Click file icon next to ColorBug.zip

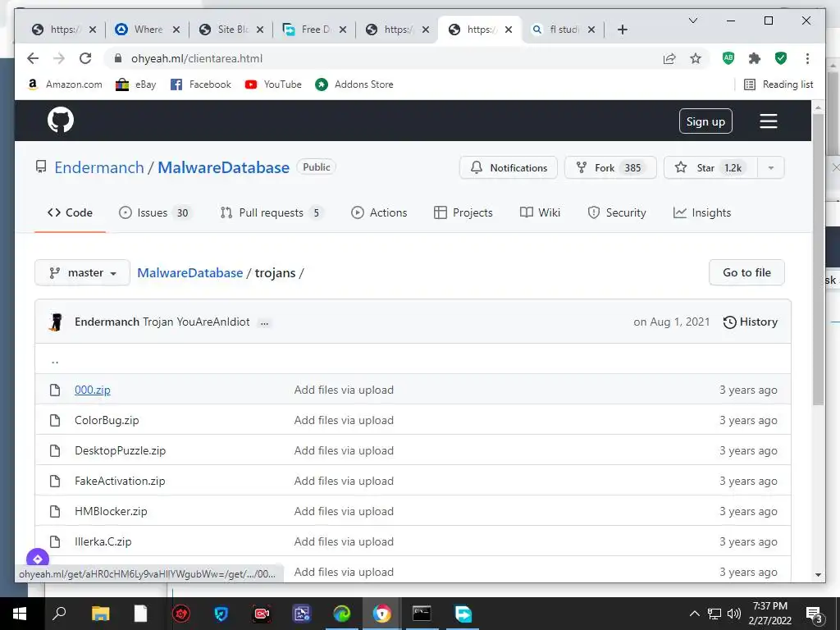tap(55, 420)
